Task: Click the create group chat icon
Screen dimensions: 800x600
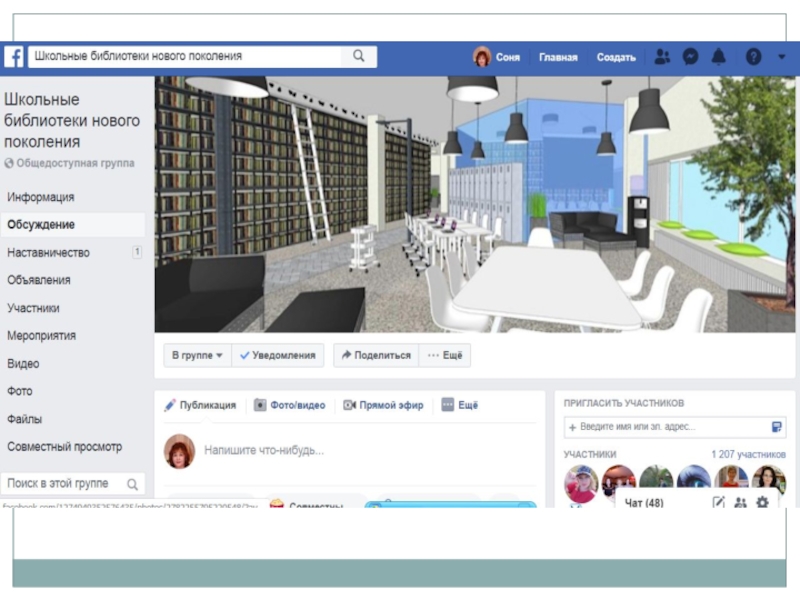Action: (x=740, y=503)
